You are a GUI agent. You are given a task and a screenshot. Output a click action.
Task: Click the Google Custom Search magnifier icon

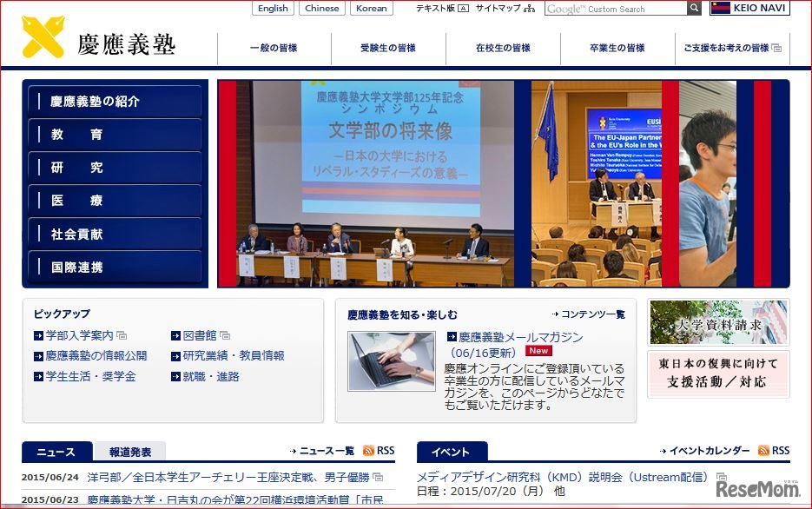pos(693,9)
